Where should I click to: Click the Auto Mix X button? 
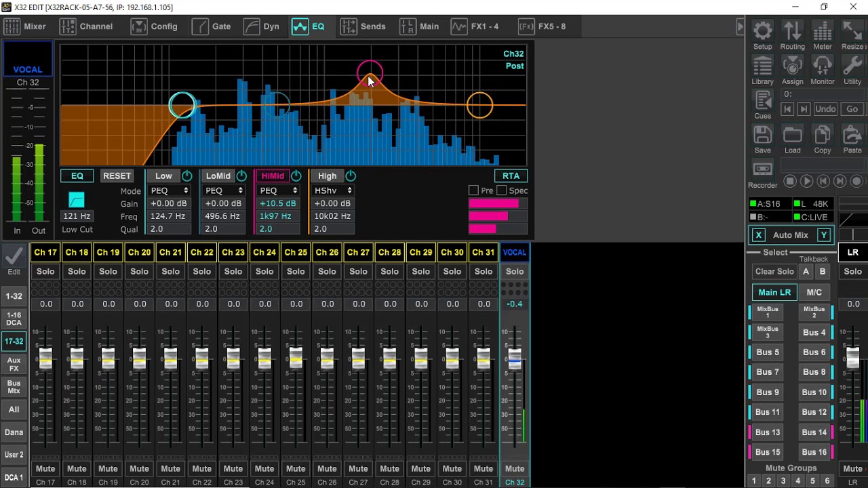(758, 235)
